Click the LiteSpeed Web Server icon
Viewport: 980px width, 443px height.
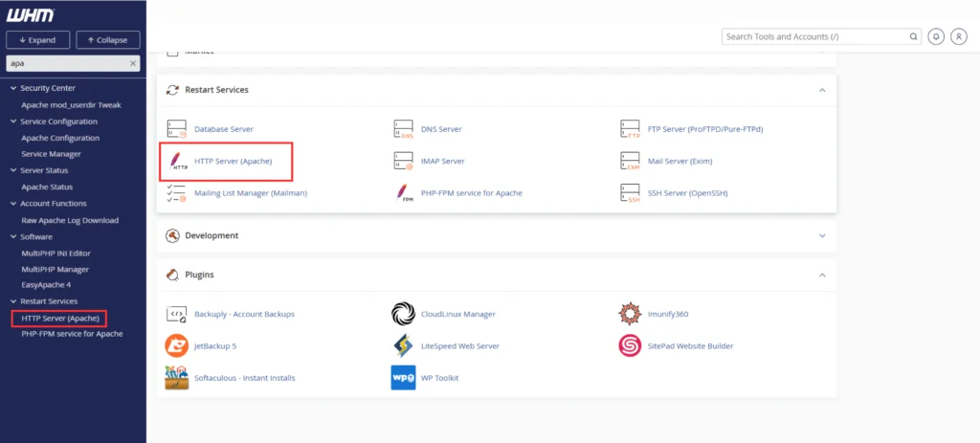pyautogui.click(x=404, y=345)
